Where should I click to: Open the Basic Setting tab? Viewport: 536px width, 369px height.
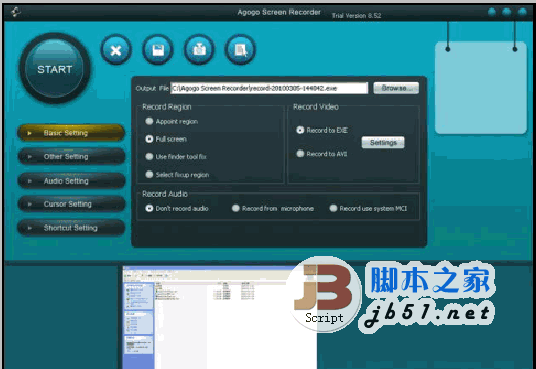[x=71, y=133]
